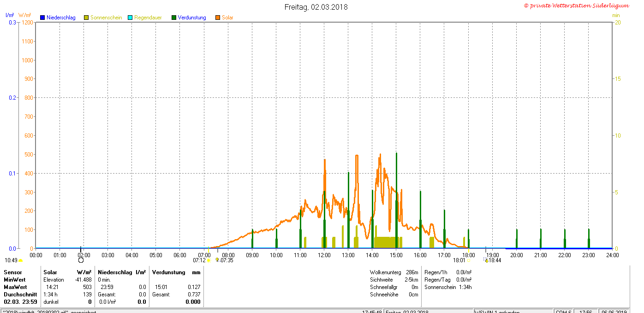Click the sunrise icon next to 07:12

coord(209,260)
